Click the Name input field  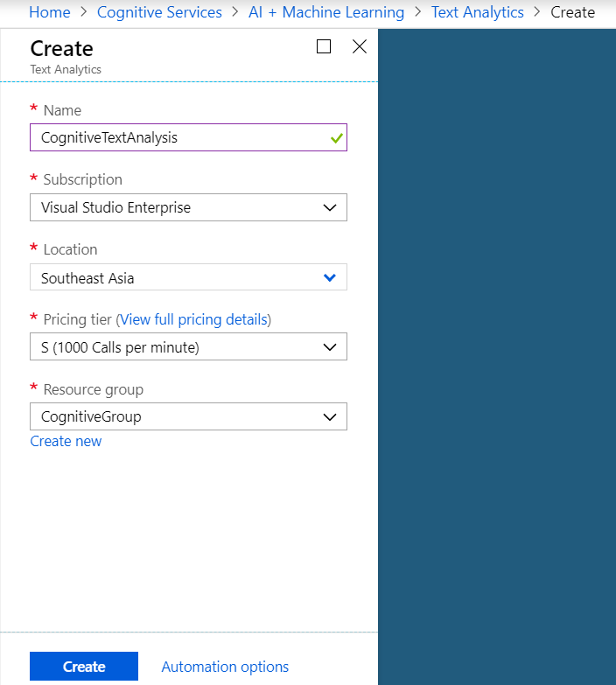(179, 138)
